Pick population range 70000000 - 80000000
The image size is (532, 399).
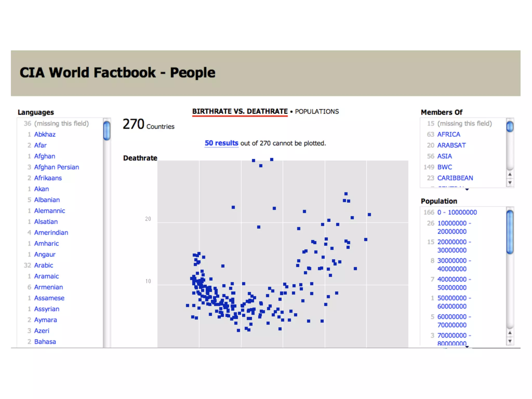pyautogui.click(x=454, y=339)
